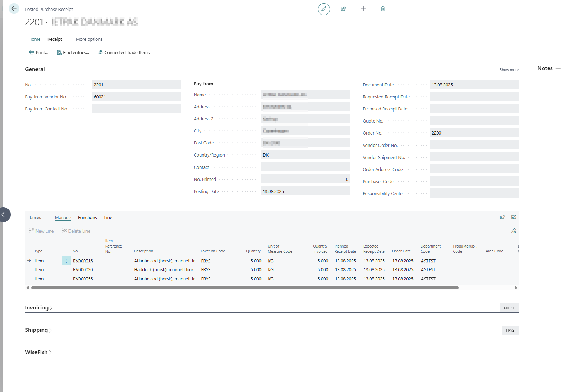Expand Lines section to full view
The image size is (567, 392).
tap(513, 217)
